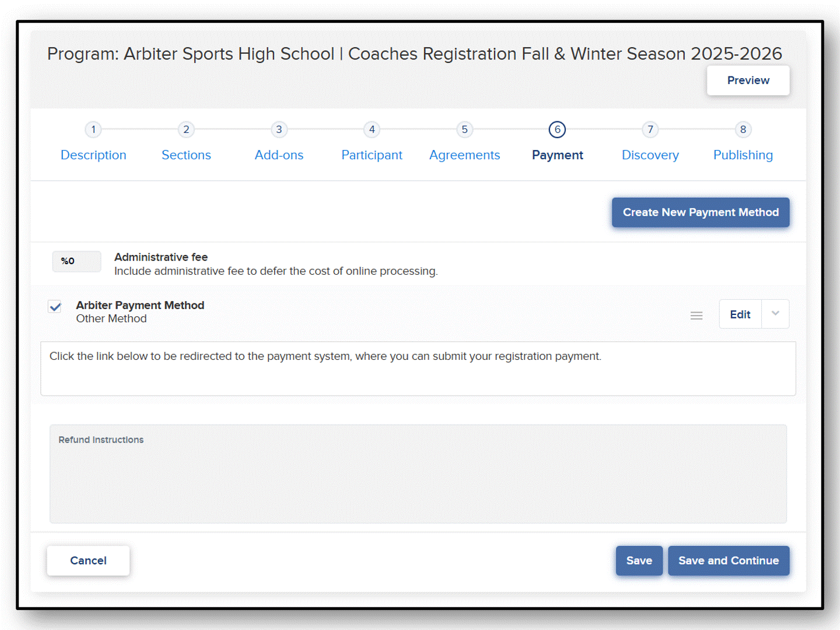The image size is (840, 630).
Task: Edit the Arbiter Payment Method
Action: click(x=740, y=314)
